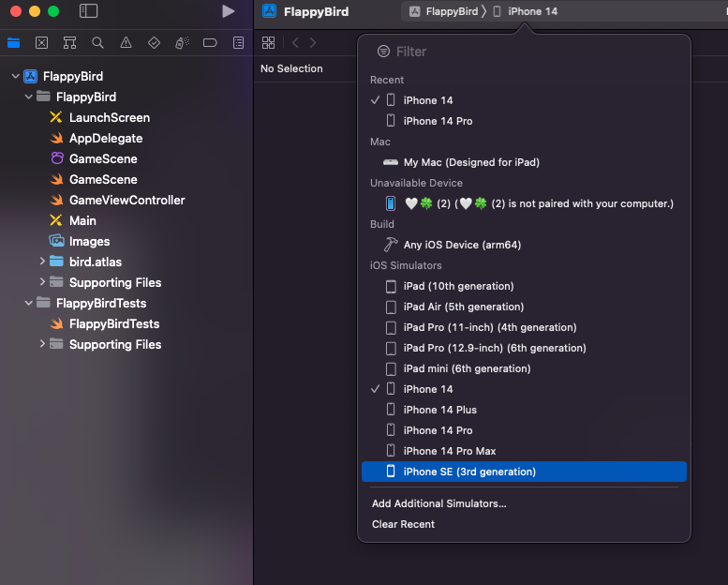The height and width of the screenshot is (585, 728).
Task: Toggle the navigator sidebar visibility
Action: tap(89, 11)
